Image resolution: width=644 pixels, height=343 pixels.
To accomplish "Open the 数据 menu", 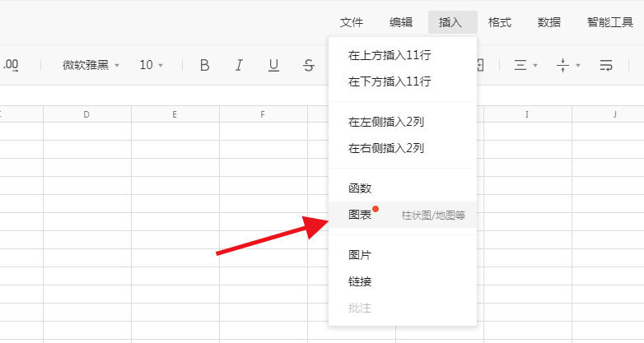I will pos(549,22).
